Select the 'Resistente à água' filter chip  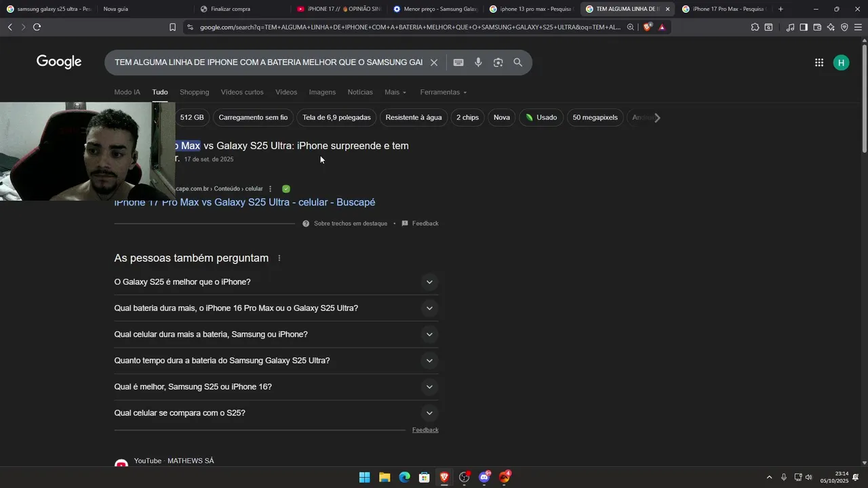pos(414,117)
